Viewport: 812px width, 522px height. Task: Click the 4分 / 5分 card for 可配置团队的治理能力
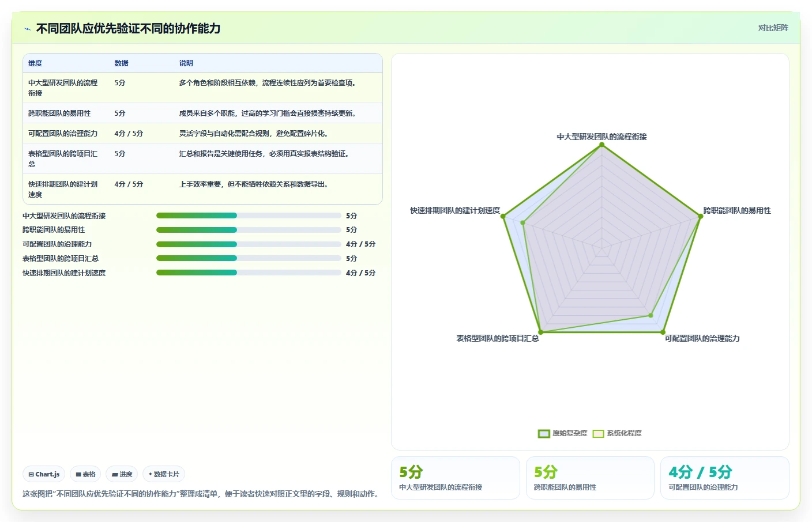(x=725, y=478)
